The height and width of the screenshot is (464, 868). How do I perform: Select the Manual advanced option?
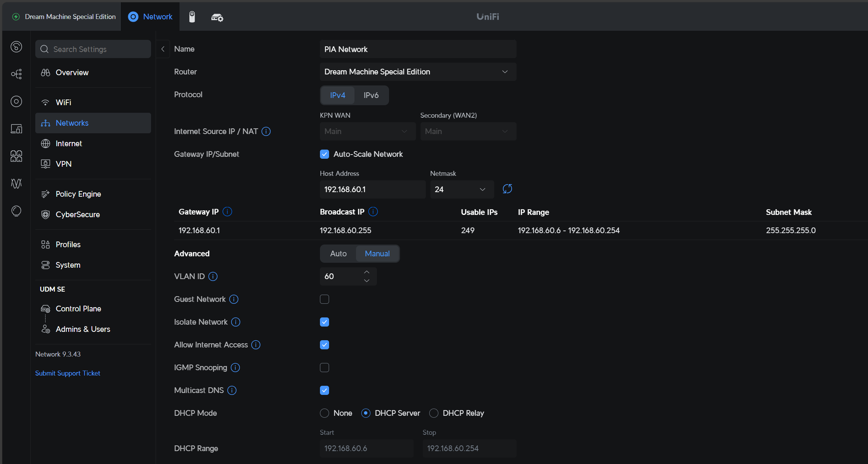click(377, 254)
